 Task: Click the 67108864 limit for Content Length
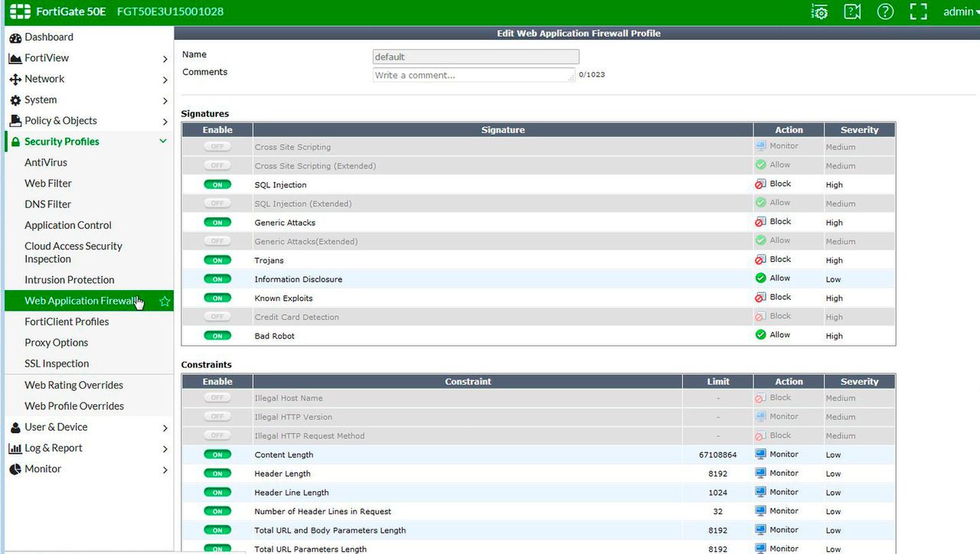click(x=718, y=455)
